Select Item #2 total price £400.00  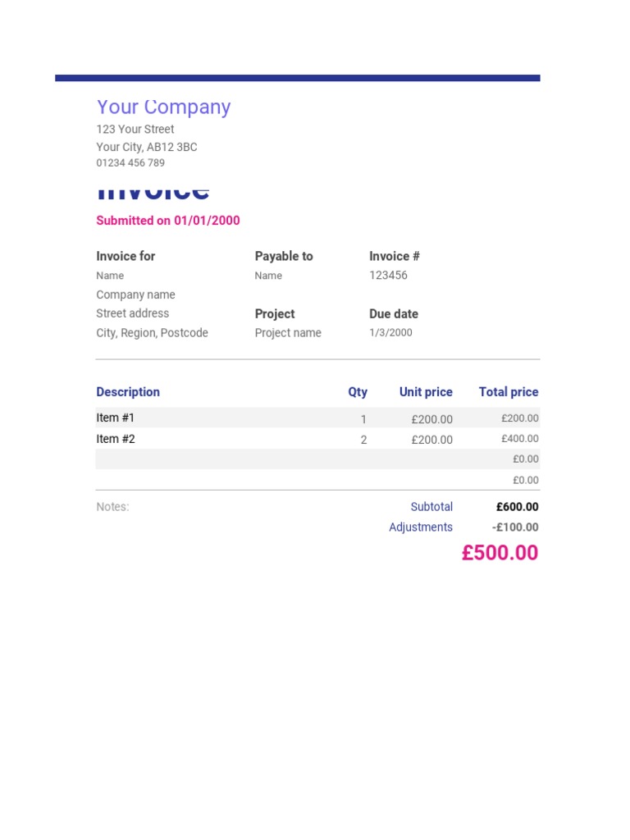[x=519, y=439]
